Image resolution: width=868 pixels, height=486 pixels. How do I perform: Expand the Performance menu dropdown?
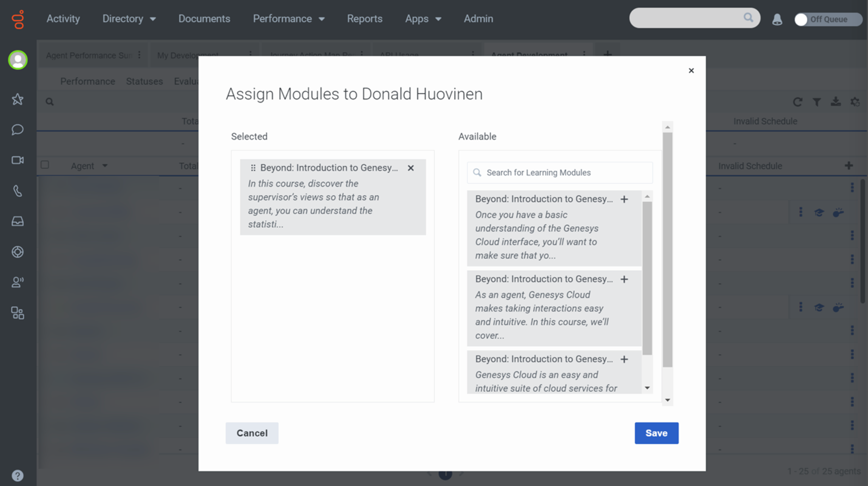(x=289, y=19)
